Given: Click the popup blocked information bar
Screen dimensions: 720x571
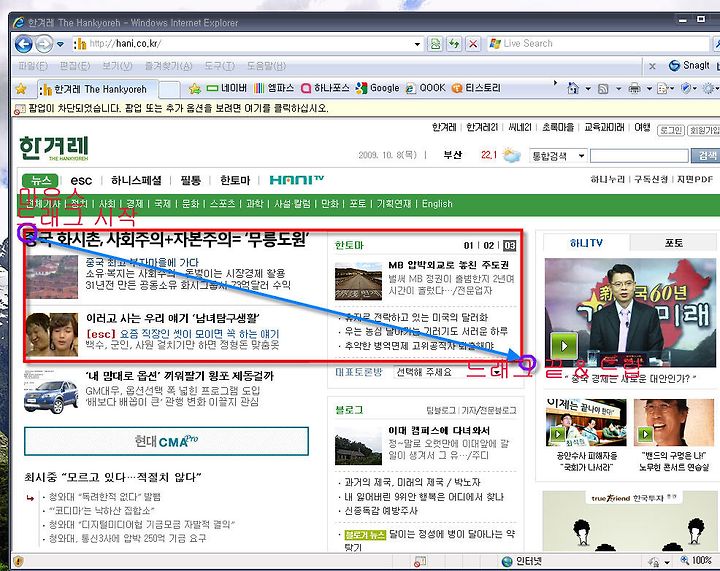Looking at the screenshot, I should pos(365,109).
